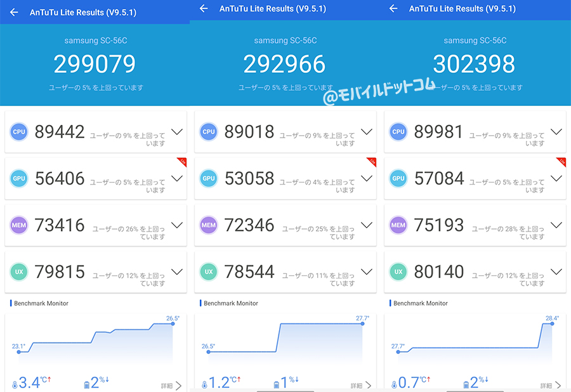The width and height of the screenshot is (571, 392).
Task: Tap the total score 302398
Action: (x=474, y=64)
